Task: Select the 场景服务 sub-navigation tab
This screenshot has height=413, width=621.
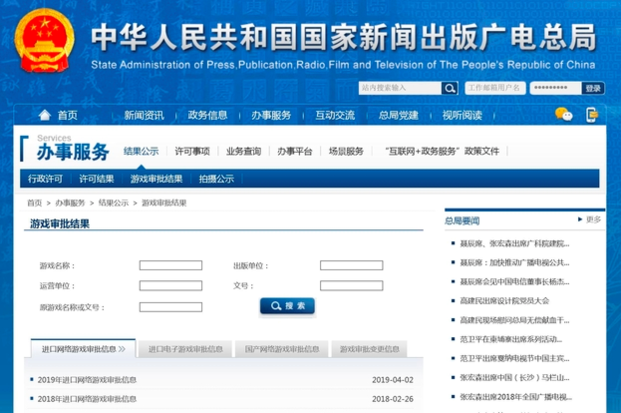Action: [x=346, y=151]
